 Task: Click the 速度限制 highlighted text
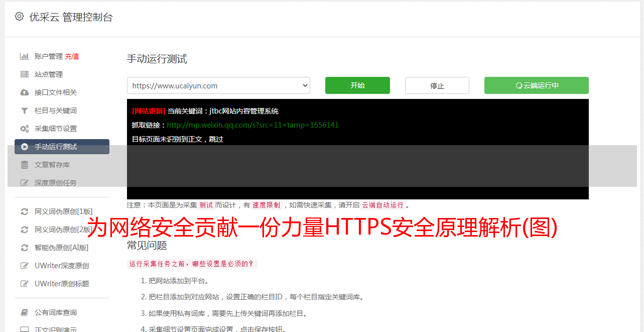tap(266, 205)
